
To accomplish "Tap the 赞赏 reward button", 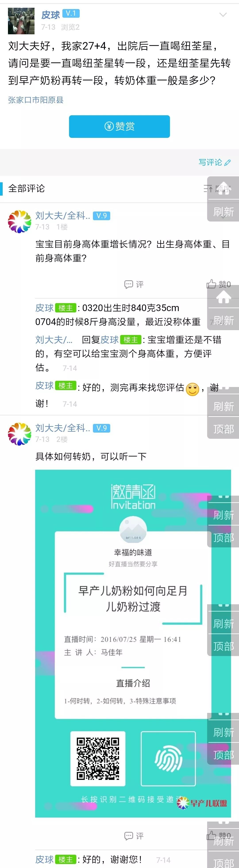I will (119, 126).
